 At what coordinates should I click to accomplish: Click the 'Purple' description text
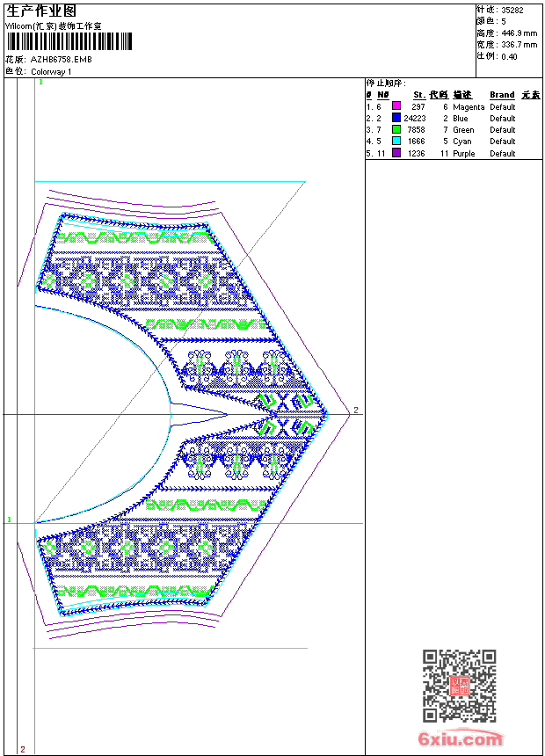pyautogui.click(x=464, y=153)
